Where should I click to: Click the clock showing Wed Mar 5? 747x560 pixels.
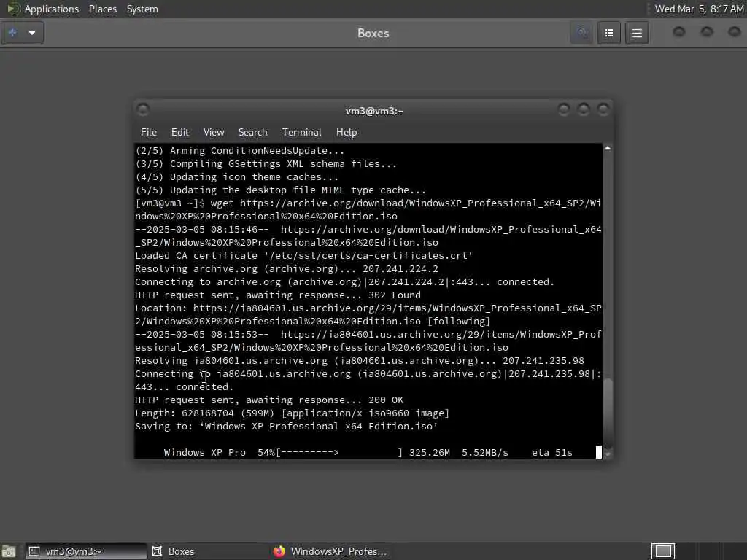(698, 9)
